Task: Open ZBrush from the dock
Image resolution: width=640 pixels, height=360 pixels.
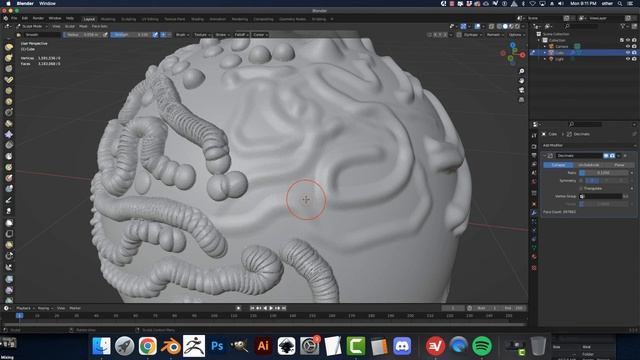Action: click(194, 346)
